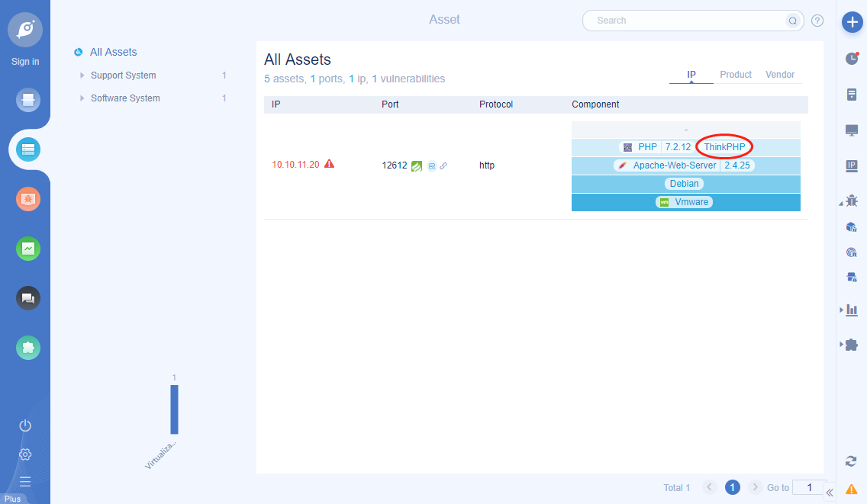The image size is (867, 504).
Task: Click the blue round icon beside port
Action: tap(432, 165)
